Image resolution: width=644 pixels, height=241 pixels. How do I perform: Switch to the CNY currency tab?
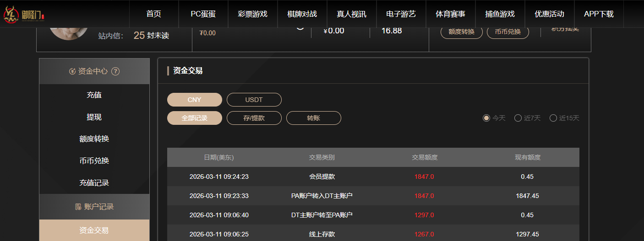(195, 100)
